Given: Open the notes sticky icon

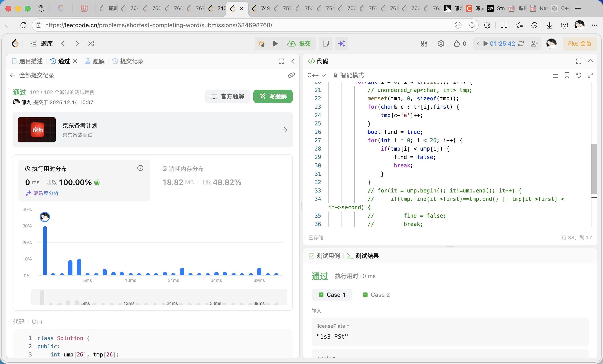Looking at the screenshot, I should [326, 44].
